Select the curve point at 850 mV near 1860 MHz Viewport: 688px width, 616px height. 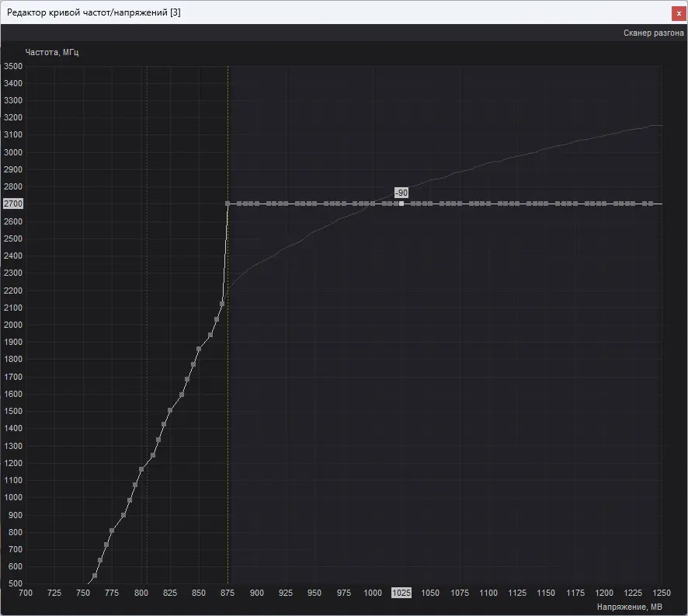click(x=199, y=349)
